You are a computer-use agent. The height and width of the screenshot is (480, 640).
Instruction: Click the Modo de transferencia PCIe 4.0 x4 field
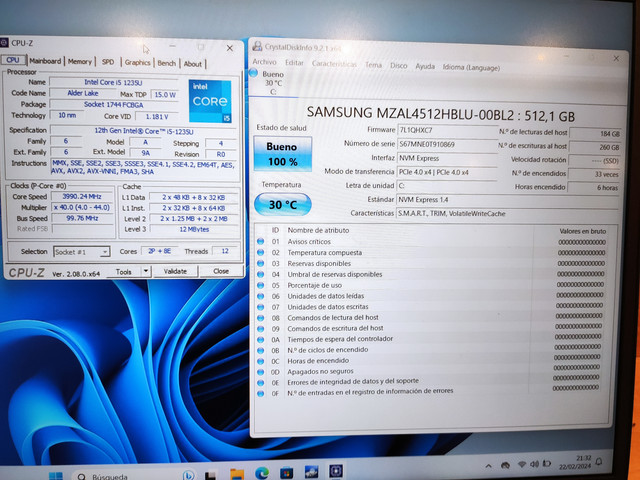click(446, 172)
